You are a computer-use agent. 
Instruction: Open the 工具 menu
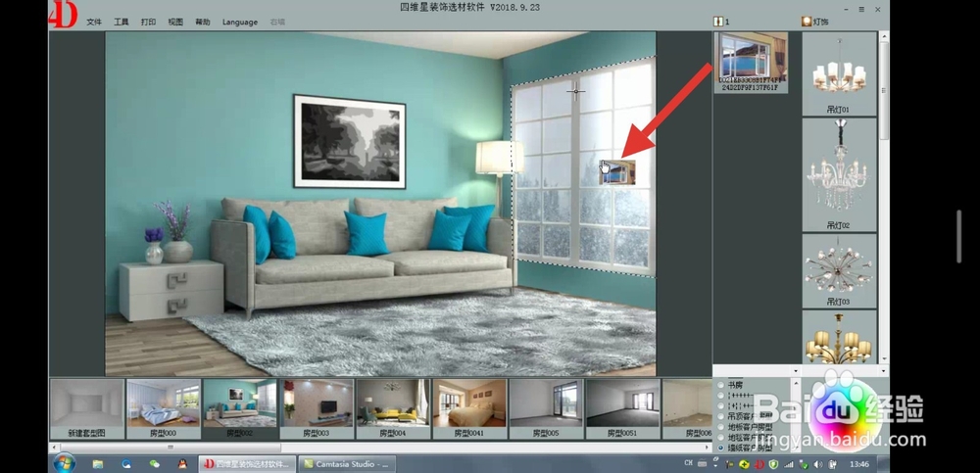(122, 22)
